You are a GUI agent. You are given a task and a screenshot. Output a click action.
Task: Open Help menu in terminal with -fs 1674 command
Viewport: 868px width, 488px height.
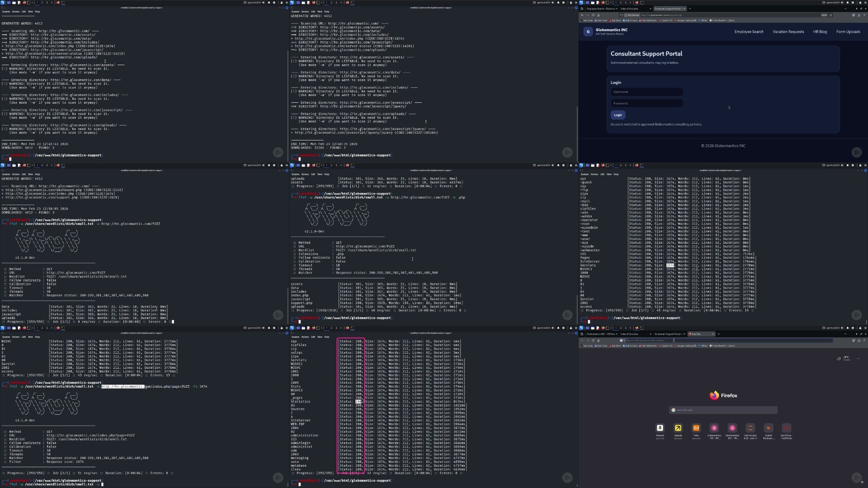(37, 337)
